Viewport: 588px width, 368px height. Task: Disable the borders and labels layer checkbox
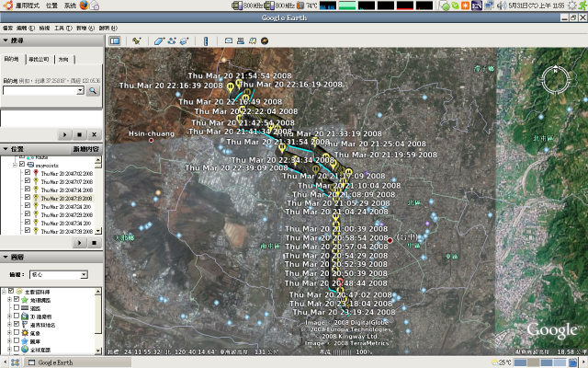click(x=17, y=324)
